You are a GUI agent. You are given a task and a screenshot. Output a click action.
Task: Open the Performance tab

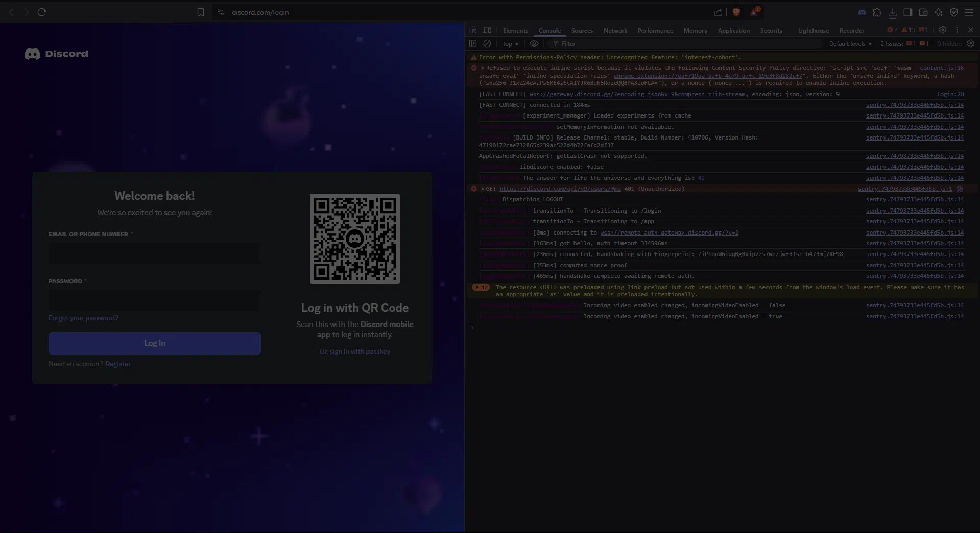coord(655,31)
